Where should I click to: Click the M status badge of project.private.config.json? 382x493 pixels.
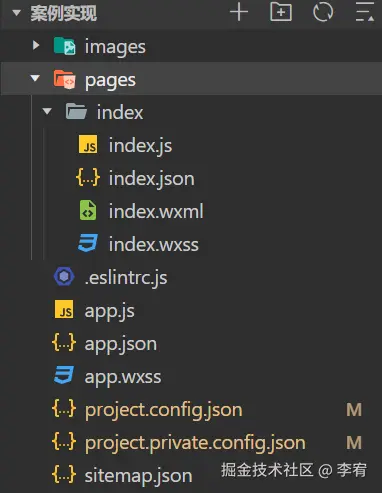[x=354, y=443]
